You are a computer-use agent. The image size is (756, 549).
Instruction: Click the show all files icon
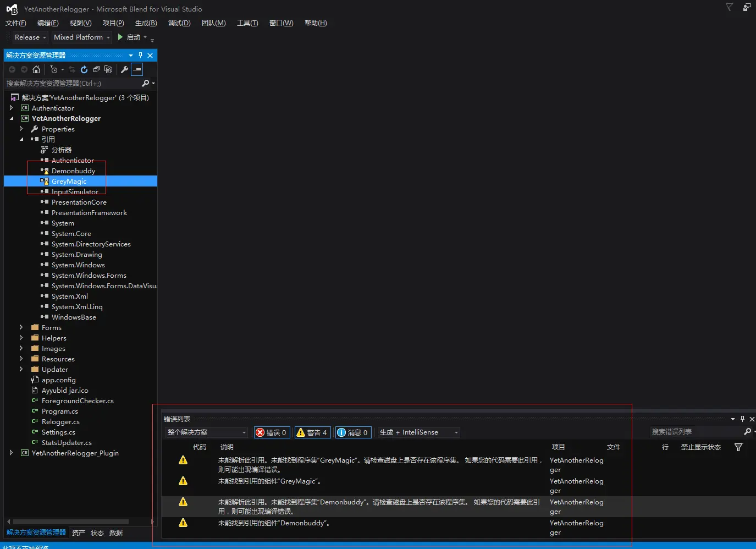coord(108,69)
